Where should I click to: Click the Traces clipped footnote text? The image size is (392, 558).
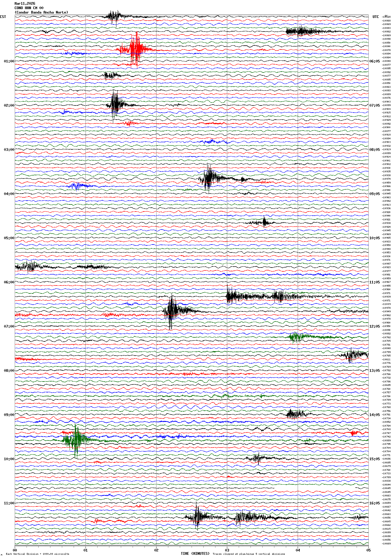[249, 554]
